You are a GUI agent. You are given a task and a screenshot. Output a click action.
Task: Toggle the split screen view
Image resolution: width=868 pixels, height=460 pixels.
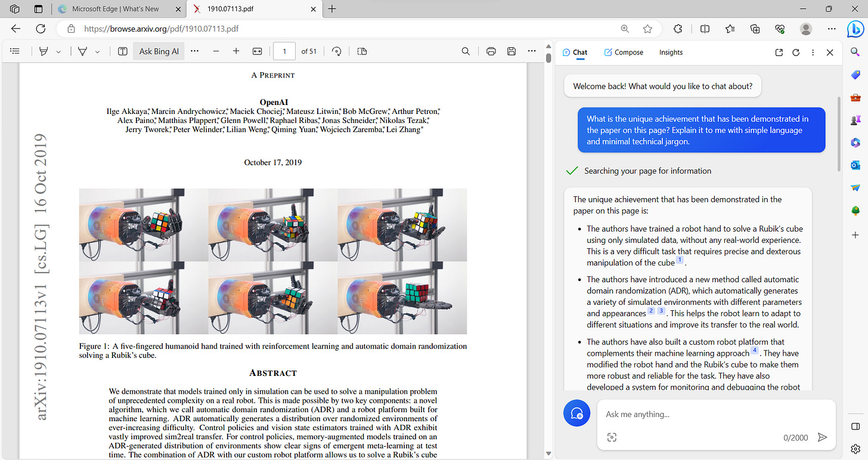pyautogui.click(x=705, y=29)
